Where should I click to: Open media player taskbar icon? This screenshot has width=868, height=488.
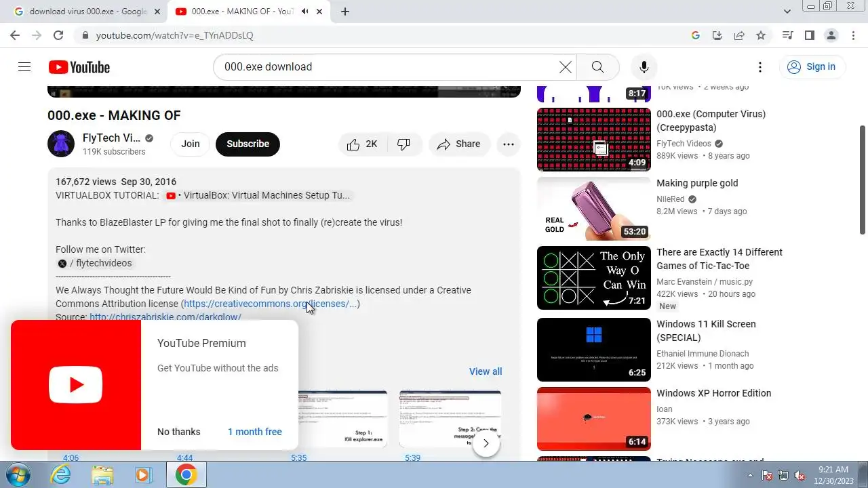click(x=143, y=474)
